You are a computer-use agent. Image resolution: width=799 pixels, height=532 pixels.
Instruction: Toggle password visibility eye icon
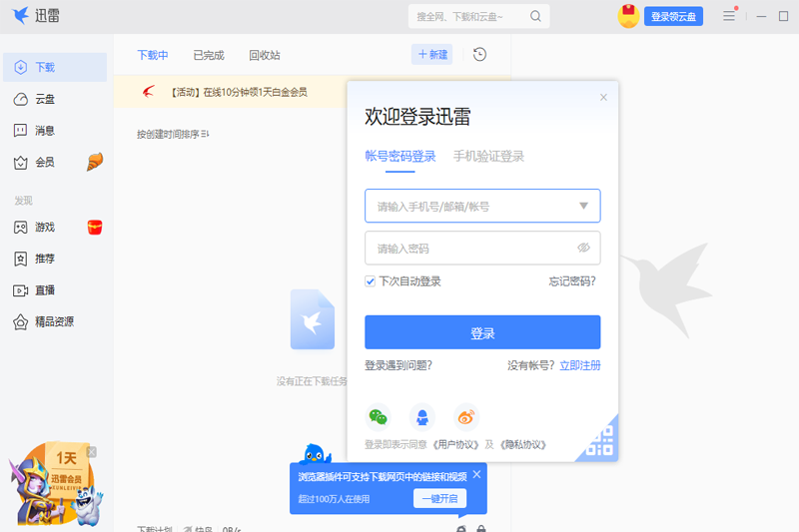tap(583, 249)
